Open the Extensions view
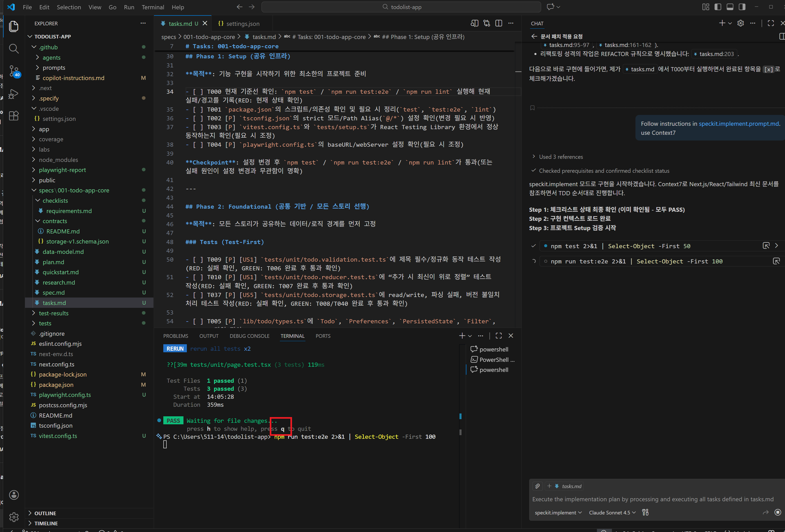 tap(14, 116)
